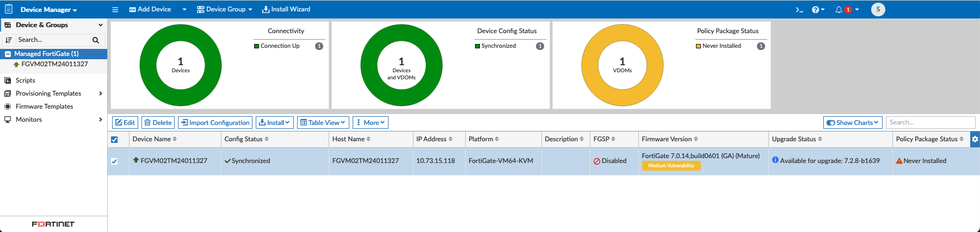The height and width of the screenshot is (232, 980).
Task: Open Firmware Templates
Action: [x=44, y=106]
